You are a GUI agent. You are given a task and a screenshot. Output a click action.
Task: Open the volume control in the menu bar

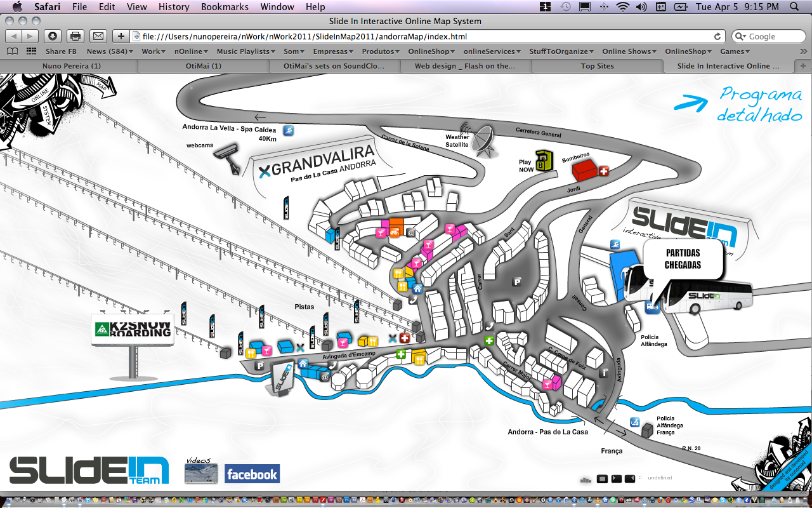641,7
